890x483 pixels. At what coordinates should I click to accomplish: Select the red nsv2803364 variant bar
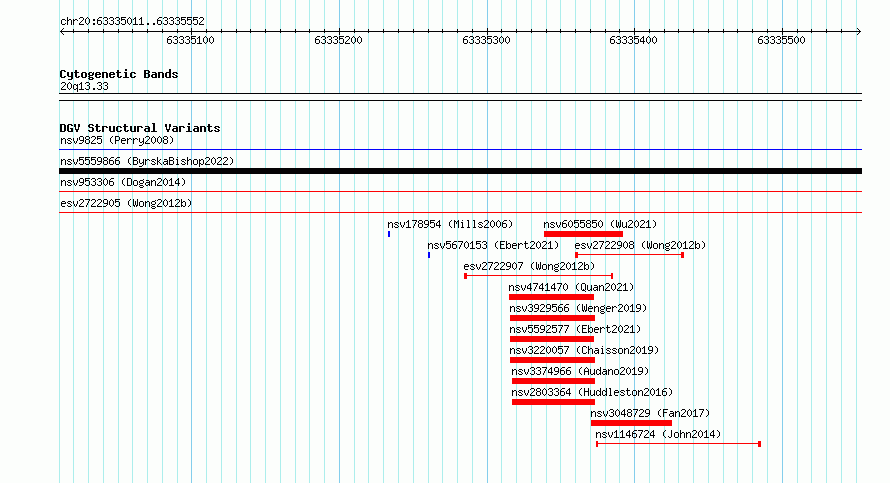pos(553,402)
